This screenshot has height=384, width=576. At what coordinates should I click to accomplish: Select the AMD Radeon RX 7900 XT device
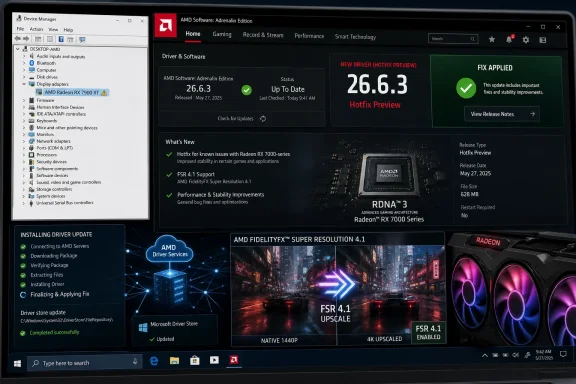(x=72, y=93)
